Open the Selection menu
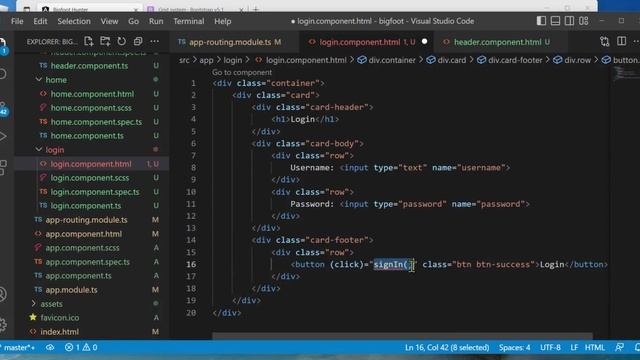 pos(74,21)
